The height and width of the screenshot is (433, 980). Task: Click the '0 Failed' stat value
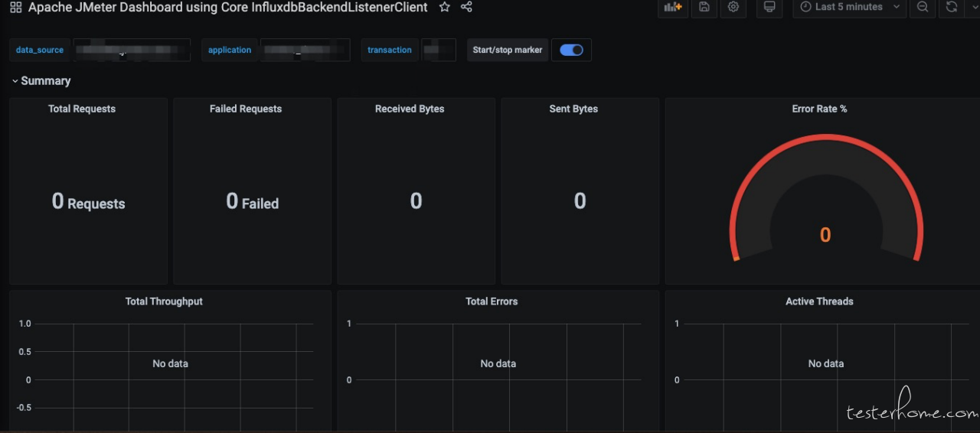(x=253, y=202)
